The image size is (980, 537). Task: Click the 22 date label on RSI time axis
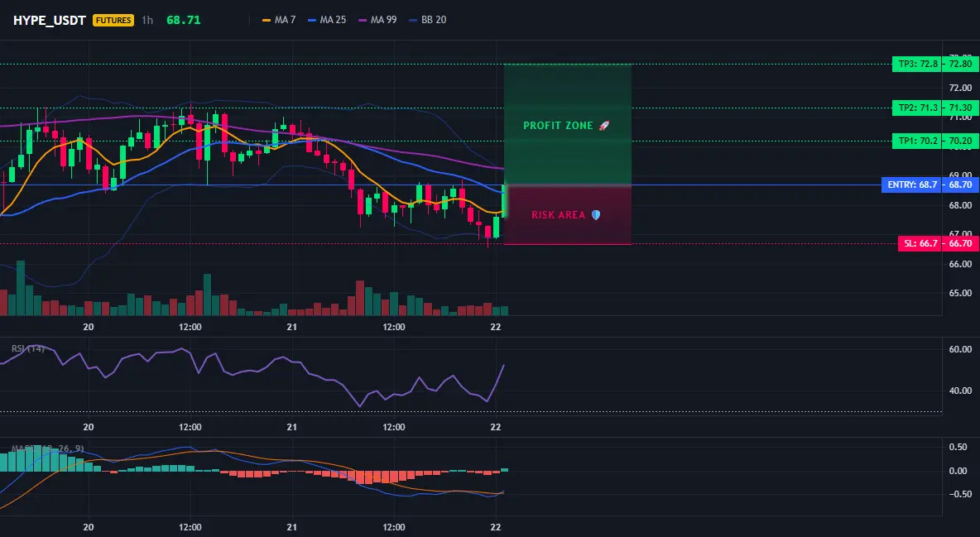pyautogui.click(x=496, y=427)
